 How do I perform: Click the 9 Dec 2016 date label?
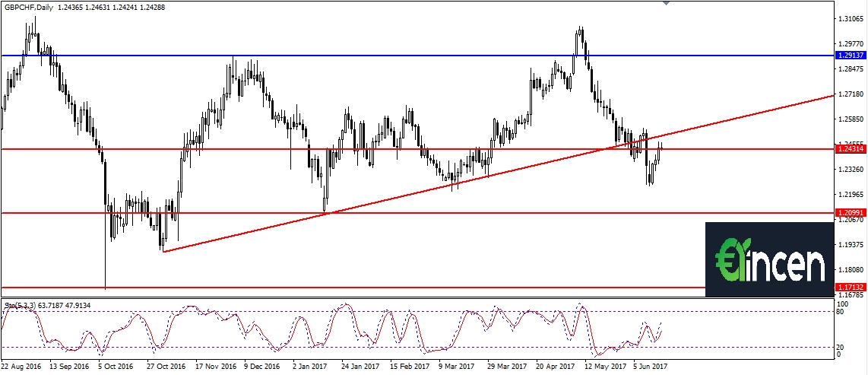click(263, 367)
